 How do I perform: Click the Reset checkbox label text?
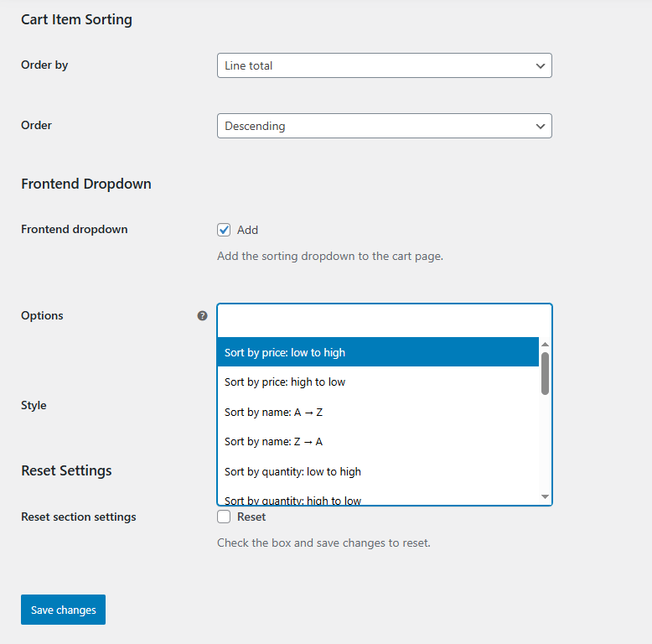pos(251,517)
